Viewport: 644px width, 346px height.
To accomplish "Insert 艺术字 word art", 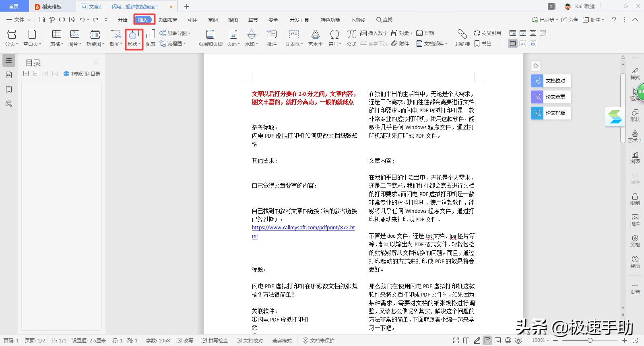I will click(316, 38).
